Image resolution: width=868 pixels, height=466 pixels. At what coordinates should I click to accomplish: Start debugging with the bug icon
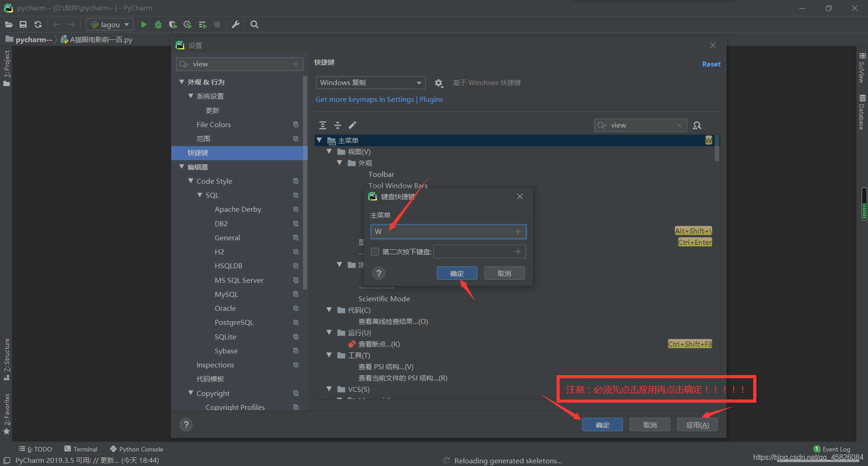coord(158,24)
